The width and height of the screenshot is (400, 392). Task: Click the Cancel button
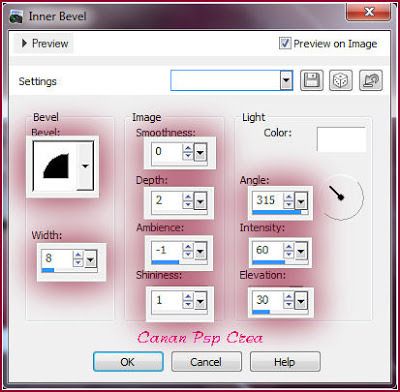[206, 362]
